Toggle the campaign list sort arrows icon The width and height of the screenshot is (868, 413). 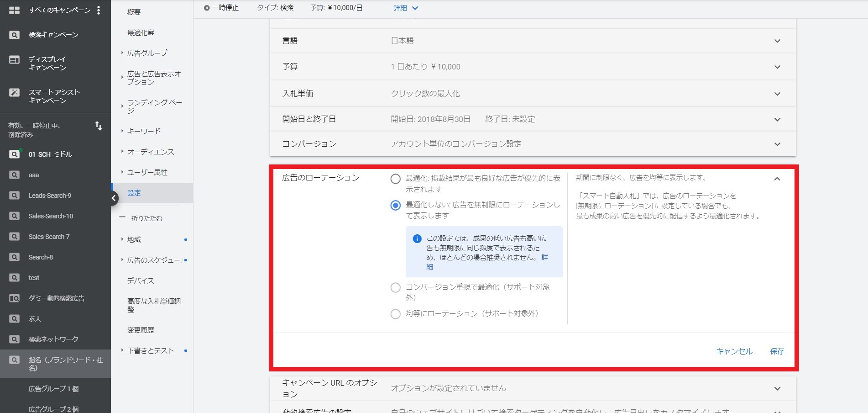[x=99, y=126]
